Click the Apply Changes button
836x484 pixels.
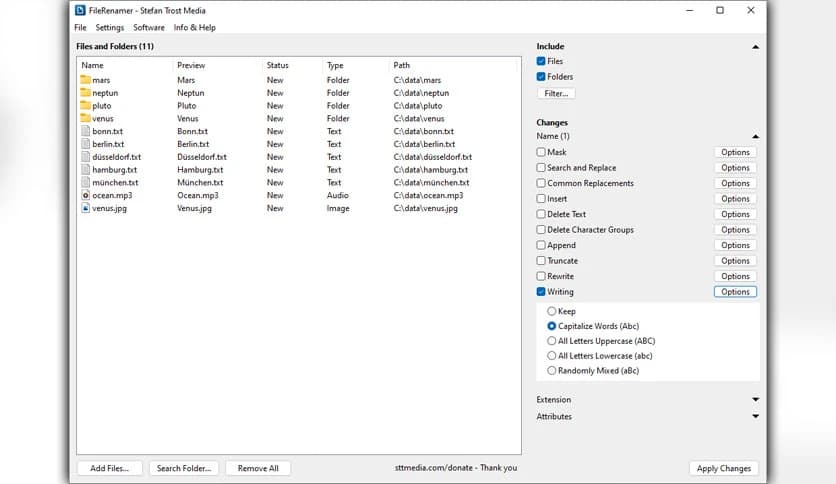point(724,468)
